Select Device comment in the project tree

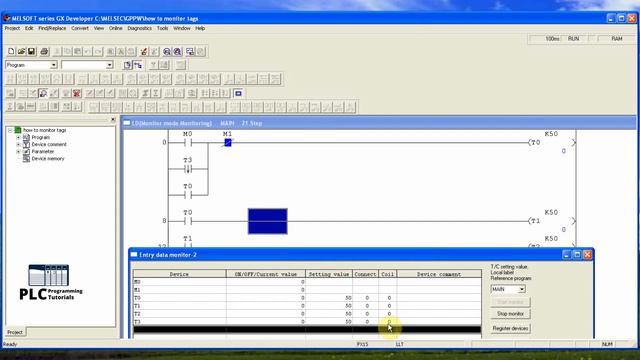coord(49,144)
